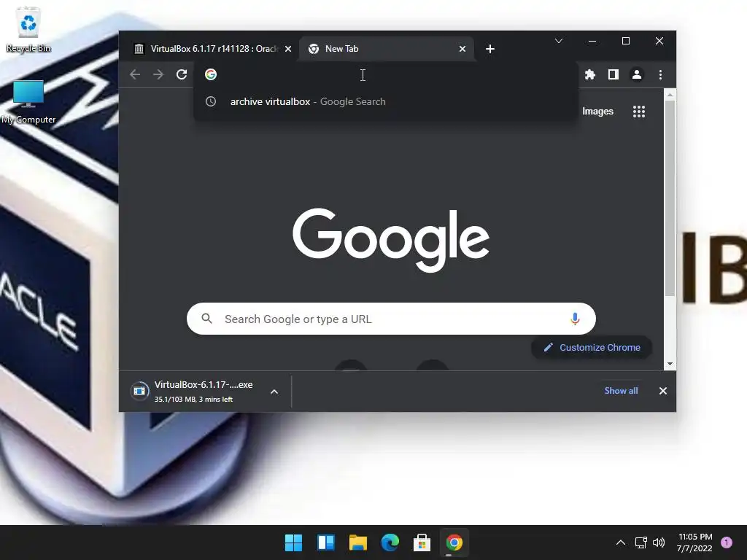Click the Images link
Screen dimensions: 747x560
597,112
